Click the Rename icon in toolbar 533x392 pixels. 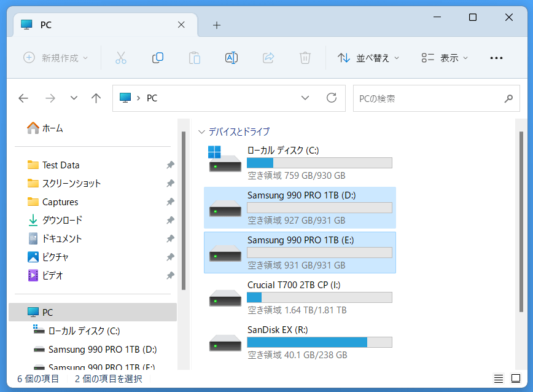(x=231, y=58)
